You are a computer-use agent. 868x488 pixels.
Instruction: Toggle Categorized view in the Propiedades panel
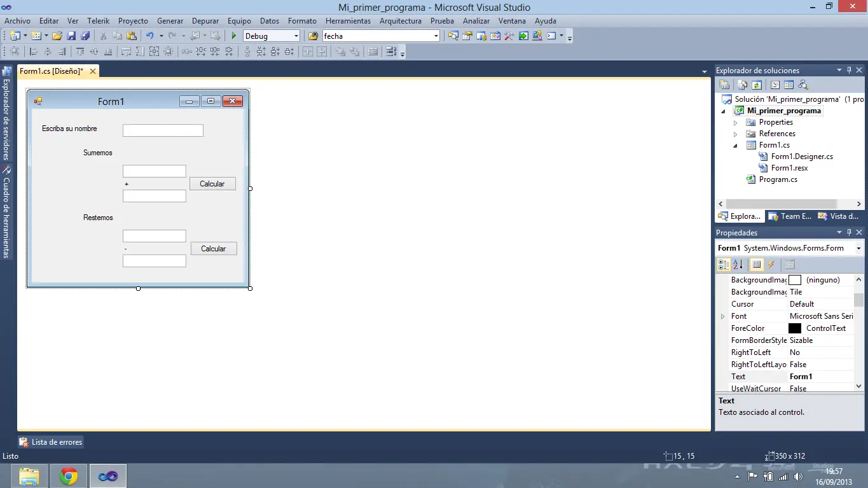724,265
